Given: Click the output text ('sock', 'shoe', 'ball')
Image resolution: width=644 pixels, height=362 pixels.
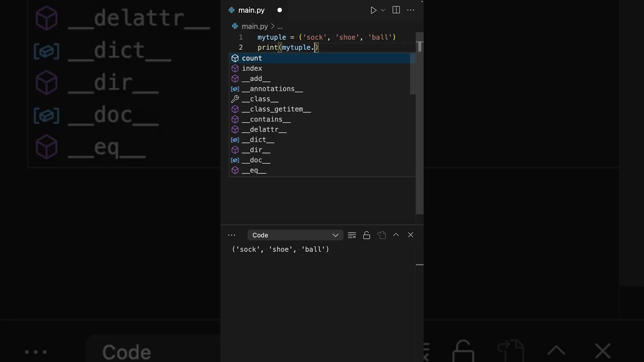Looking at the screenshot, I should coord(280,249).
